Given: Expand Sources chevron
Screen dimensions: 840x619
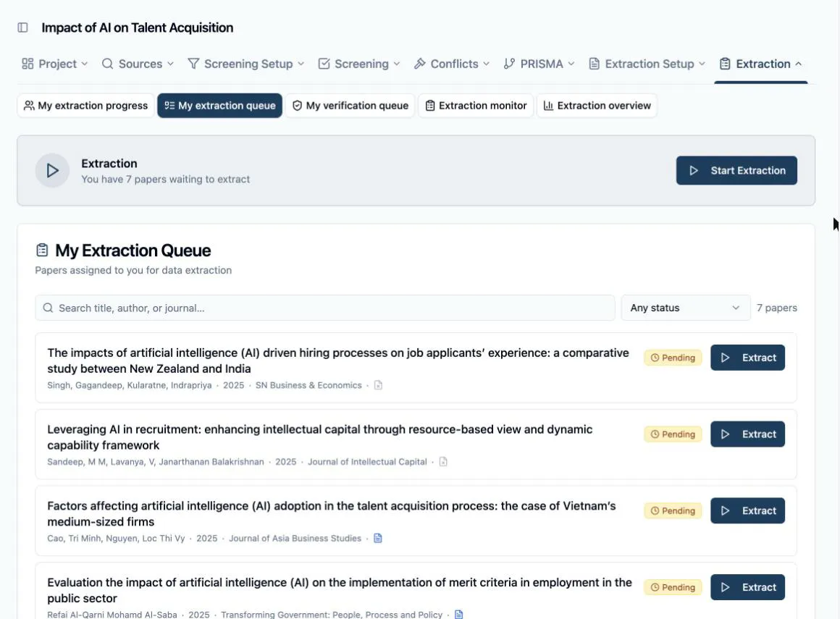Looking at the screenshot, I should [x=170, y=64].
